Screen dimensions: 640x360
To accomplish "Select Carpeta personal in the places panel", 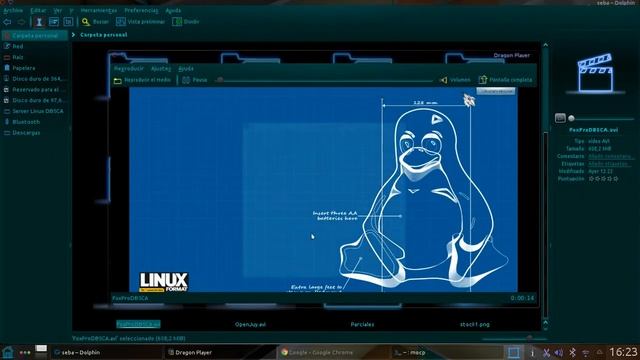I will pos(35,36).
